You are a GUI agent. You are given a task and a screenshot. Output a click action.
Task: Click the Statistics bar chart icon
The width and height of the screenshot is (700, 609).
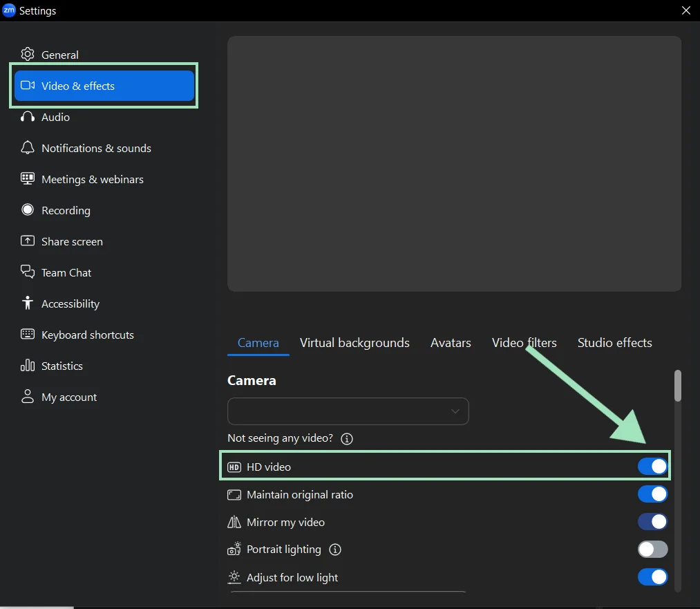[x=27, y=366]
